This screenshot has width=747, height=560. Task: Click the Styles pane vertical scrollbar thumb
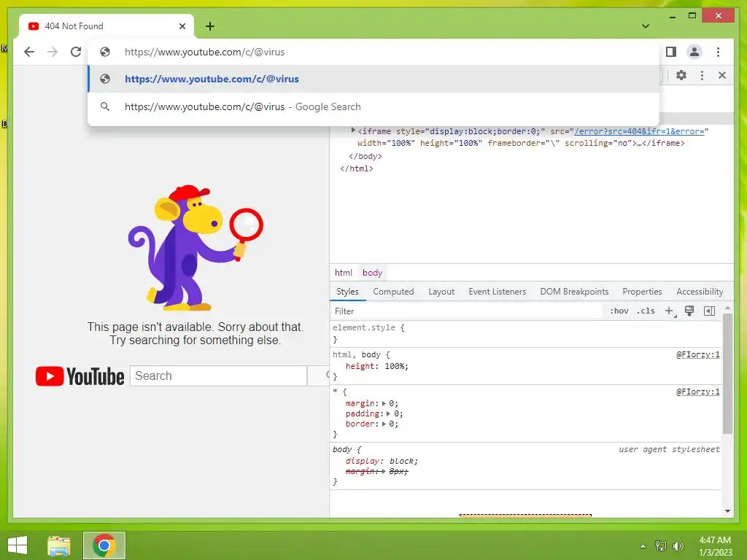click(727, 374)
